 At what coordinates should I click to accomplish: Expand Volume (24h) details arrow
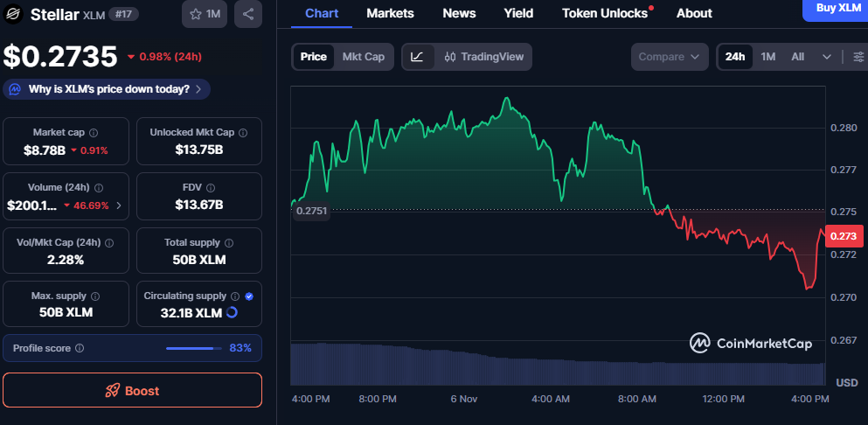[118, 206]
